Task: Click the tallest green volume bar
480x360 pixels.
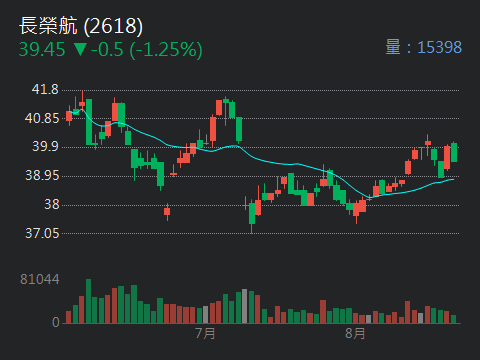Action: click(88, 301)
